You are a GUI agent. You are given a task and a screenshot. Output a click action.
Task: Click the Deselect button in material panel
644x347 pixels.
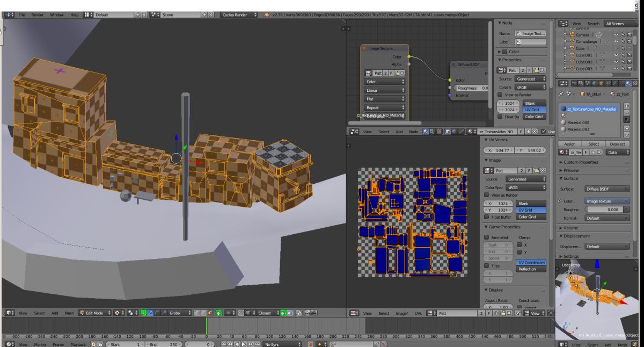coord(618,144)
